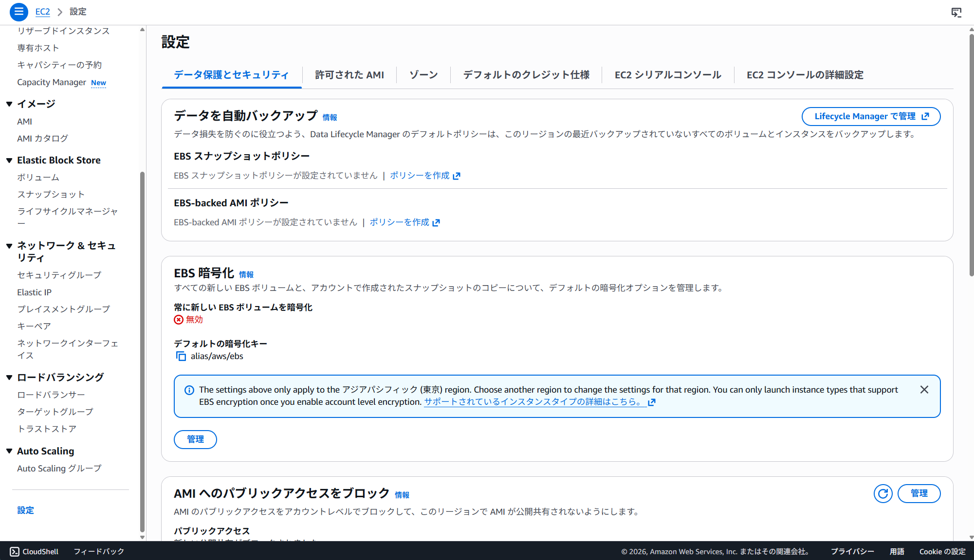Dismiss the region settings info banner

924,389
